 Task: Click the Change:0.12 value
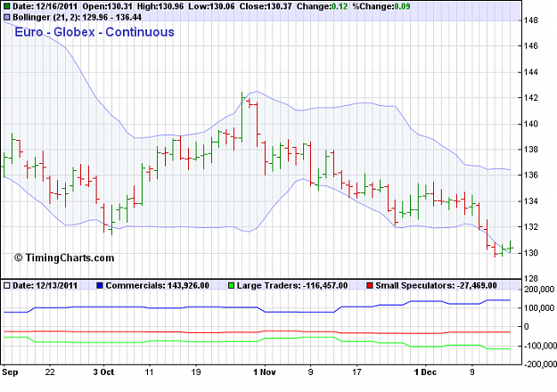323,6
